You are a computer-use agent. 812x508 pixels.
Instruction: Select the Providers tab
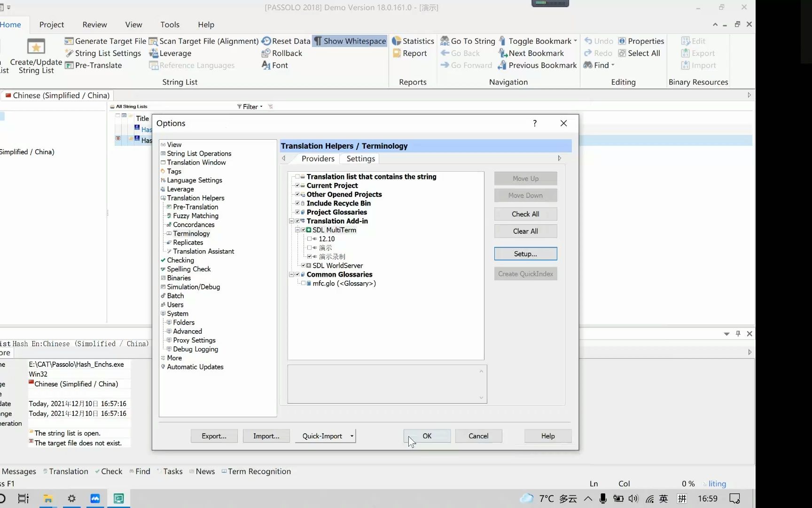click(x=318, y=159)
